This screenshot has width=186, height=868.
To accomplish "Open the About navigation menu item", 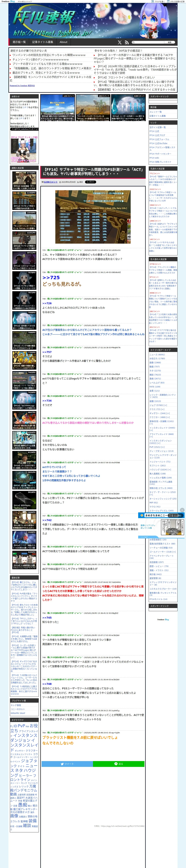I will pos(63,42).
